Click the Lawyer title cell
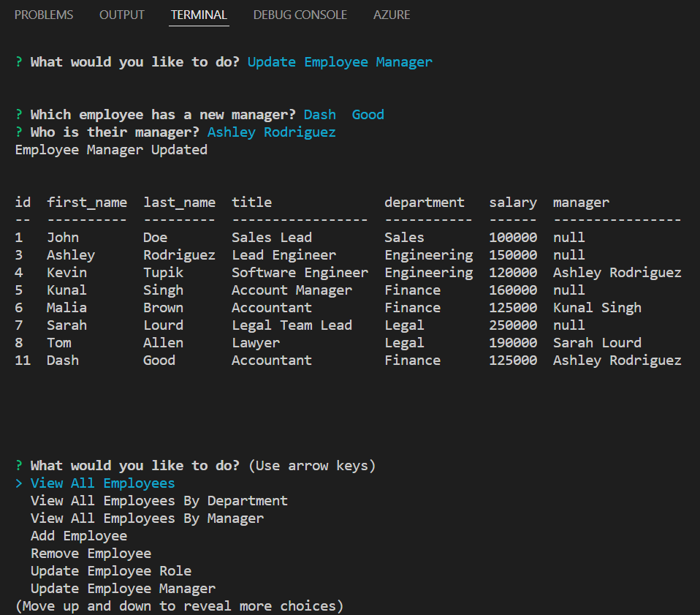This screenshot has height=615, width=700. (x=256, y=342)
